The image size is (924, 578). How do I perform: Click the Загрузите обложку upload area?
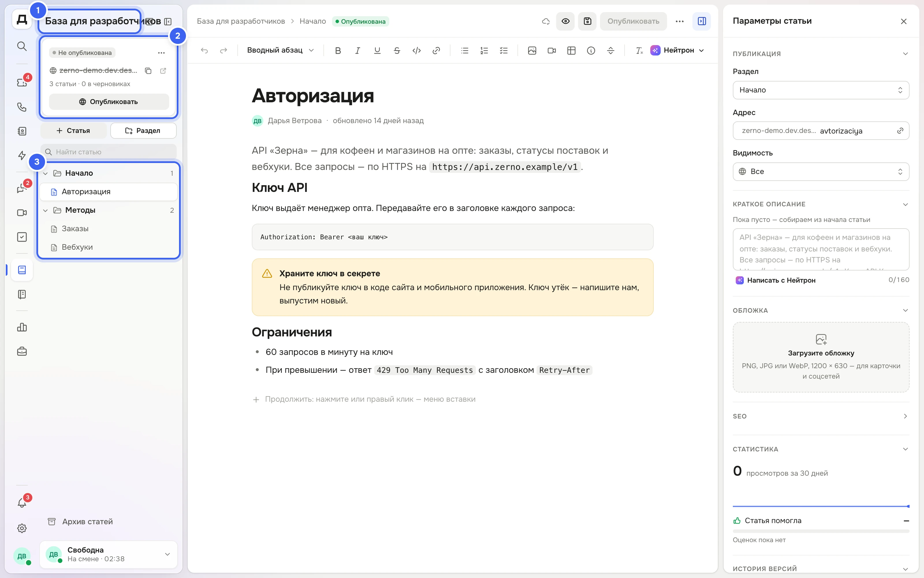click(x=821, y=357)
